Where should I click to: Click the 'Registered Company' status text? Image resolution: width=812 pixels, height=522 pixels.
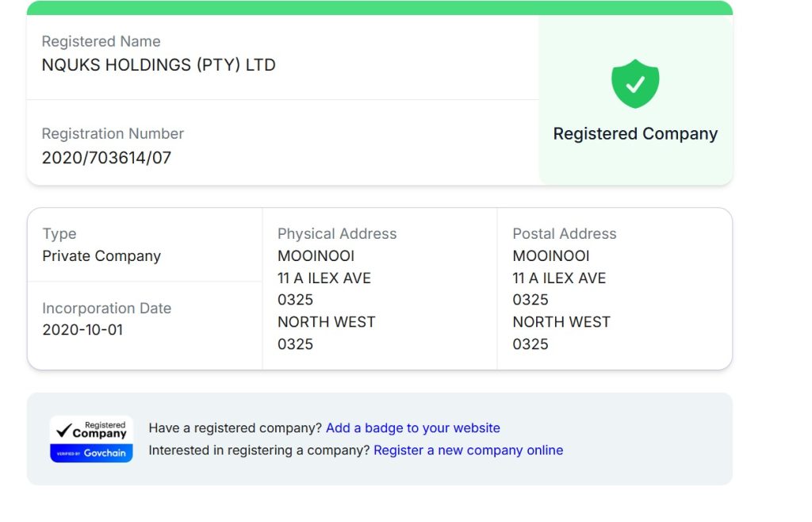(x=635, y=134)
